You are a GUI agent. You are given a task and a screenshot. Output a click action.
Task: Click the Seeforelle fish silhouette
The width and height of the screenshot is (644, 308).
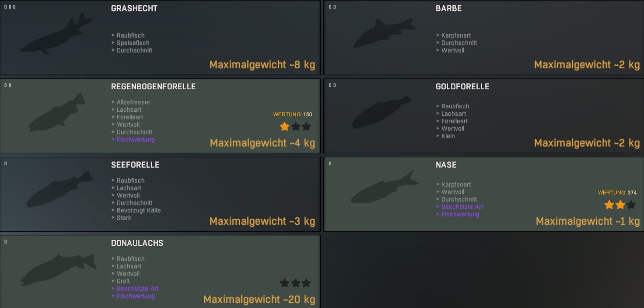[x=59, y=189]
